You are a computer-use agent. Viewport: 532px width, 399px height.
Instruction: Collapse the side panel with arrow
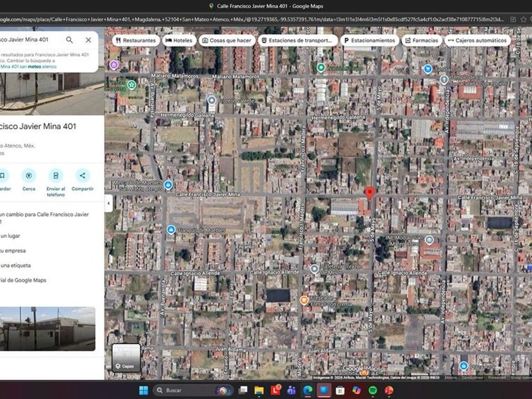[x=108, y=203]
